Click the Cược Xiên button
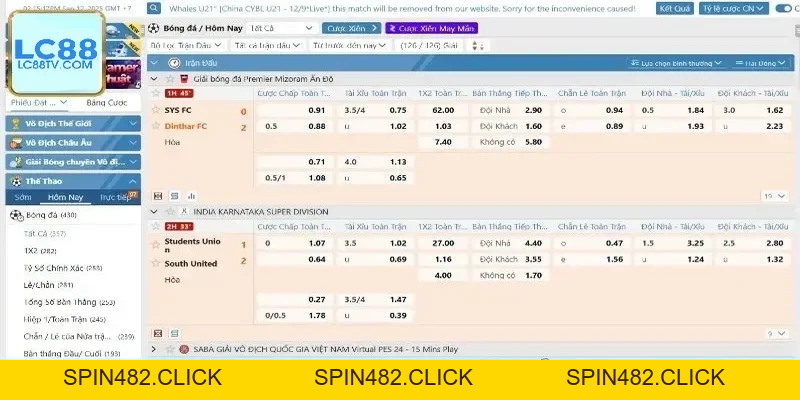The width and height of the screenshot is (800, 400). [352, 29]
